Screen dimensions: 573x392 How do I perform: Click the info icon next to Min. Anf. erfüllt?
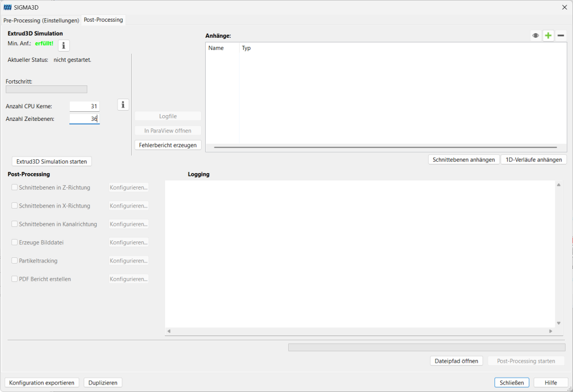tap(64, 46)
